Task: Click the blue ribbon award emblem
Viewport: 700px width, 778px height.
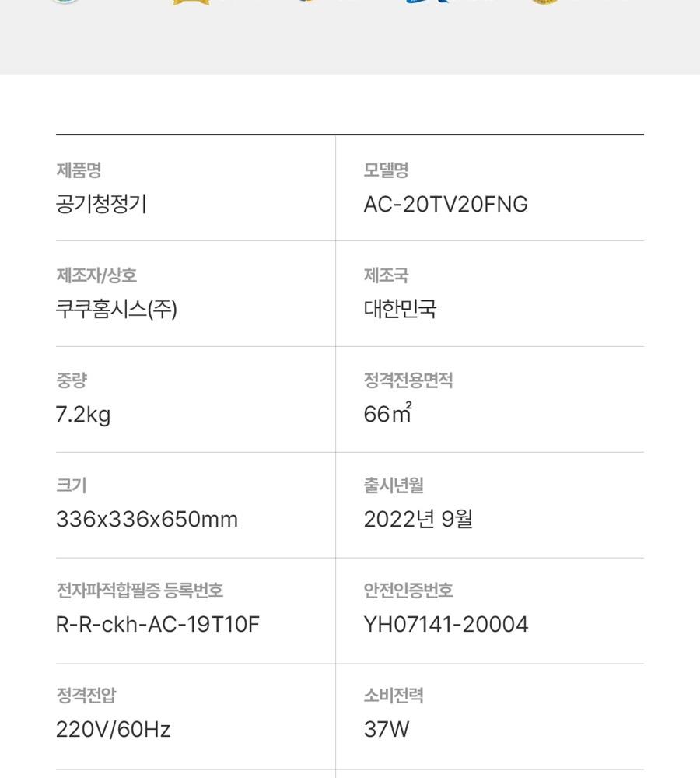Action: tap(427, 2)
